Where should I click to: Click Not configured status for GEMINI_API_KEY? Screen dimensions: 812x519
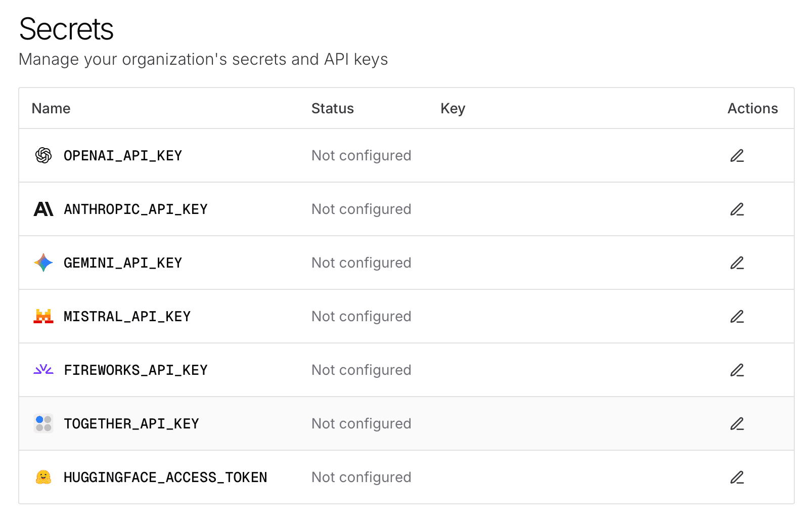[361, 263]
